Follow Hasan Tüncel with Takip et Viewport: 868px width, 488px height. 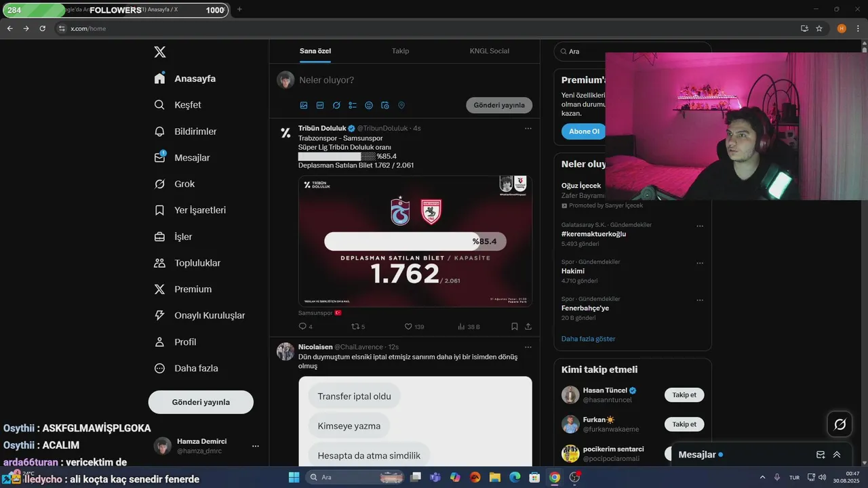[684, 395]
